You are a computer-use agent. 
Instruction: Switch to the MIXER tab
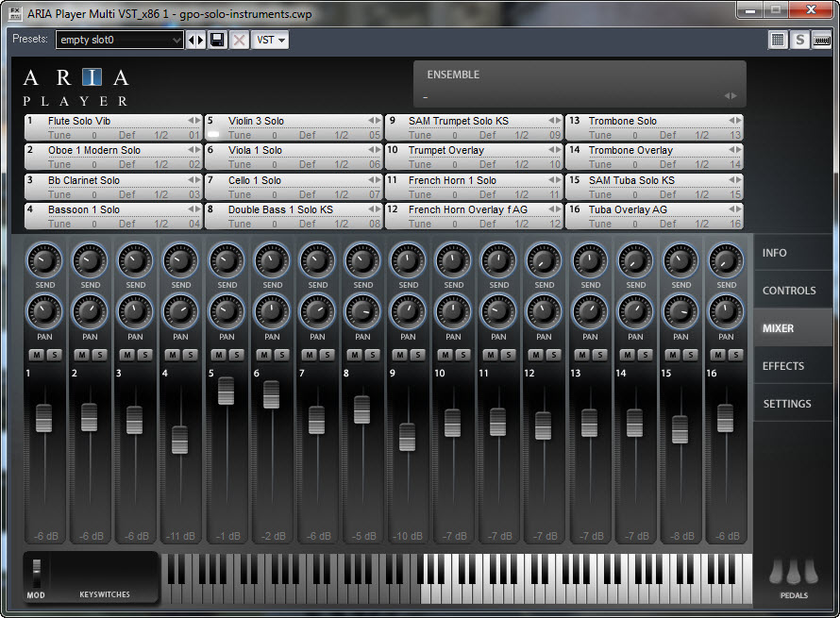(x=793, y=328)
